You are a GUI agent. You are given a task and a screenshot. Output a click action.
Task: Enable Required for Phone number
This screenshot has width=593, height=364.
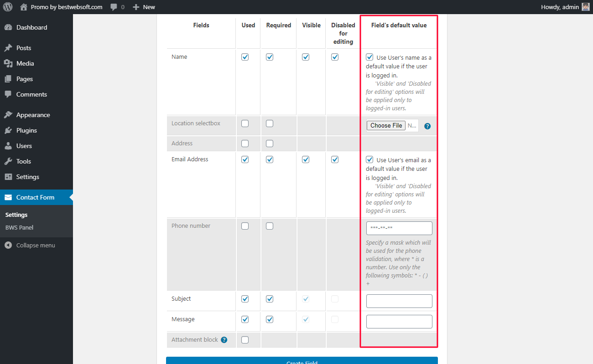[270, 226]
